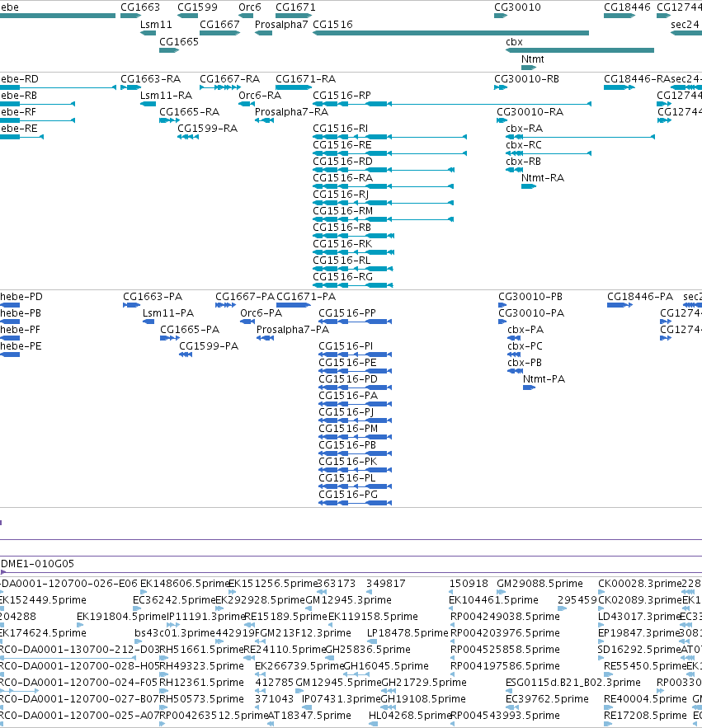Click protein Lsm11-PA label

point(168,313)
